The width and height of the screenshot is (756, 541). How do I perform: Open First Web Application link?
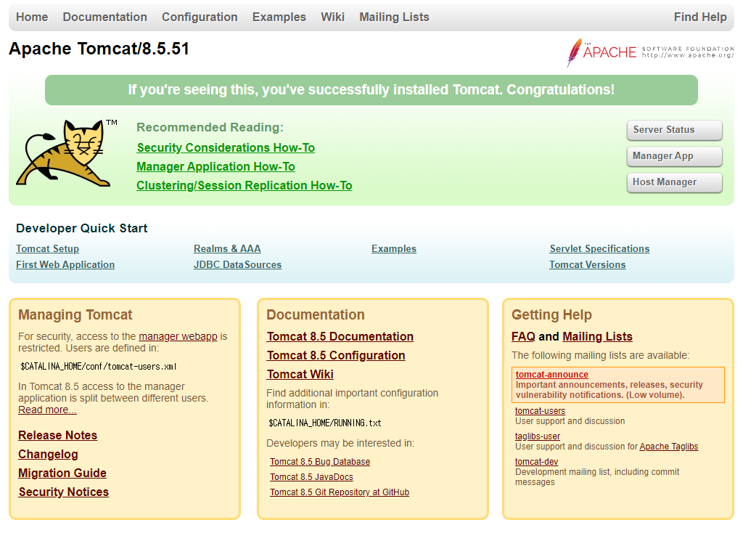(65, 264)
